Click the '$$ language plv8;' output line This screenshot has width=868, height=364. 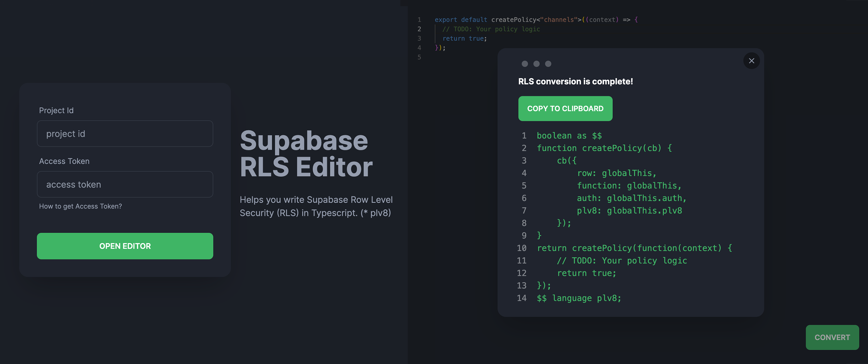tap(579, 298)
